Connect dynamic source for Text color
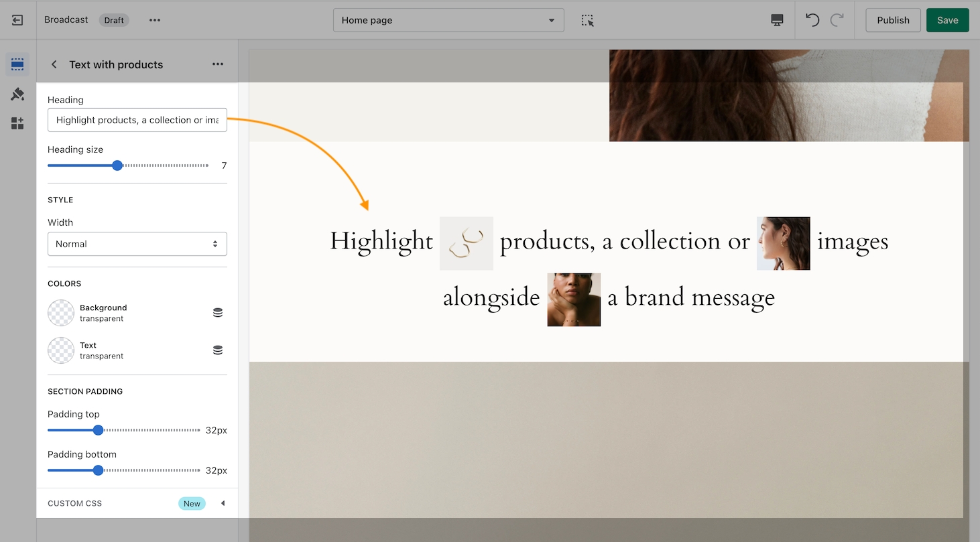Image resolution: width=980 pixels, height=542 pixels. pos(218,350)
